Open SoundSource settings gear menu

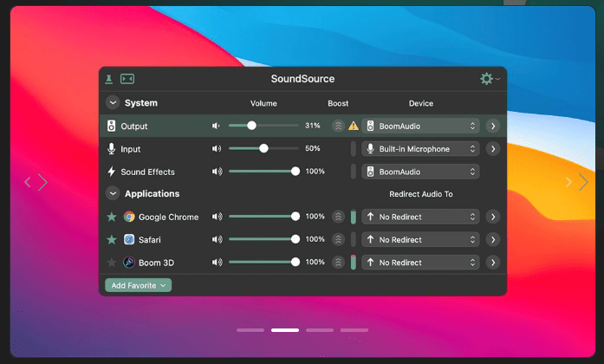490,79
